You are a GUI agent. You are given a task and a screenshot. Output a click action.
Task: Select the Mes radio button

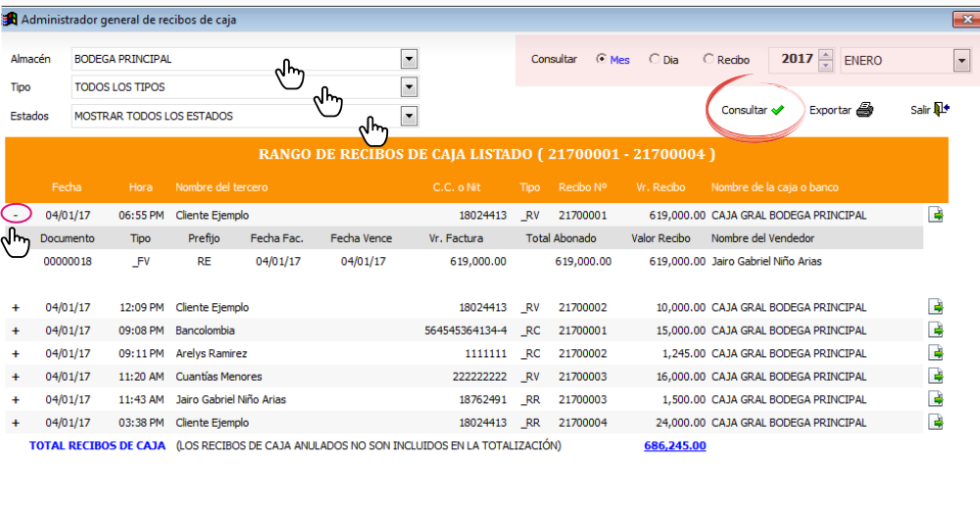pos(602,59)
